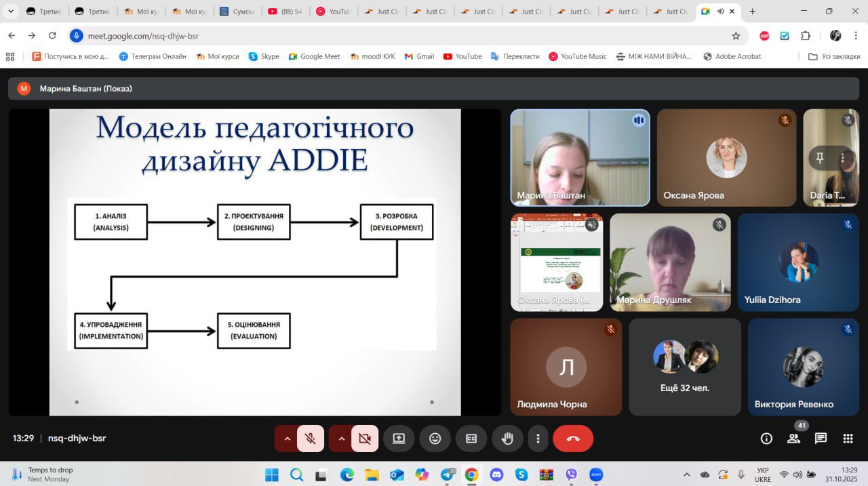Show hidden icons in the system tray
Screen dimensions: 868x486
686,474
